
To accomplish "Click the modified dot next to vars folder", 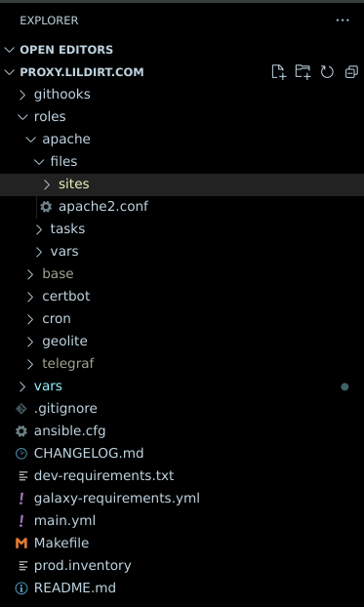I will point(344,386).
